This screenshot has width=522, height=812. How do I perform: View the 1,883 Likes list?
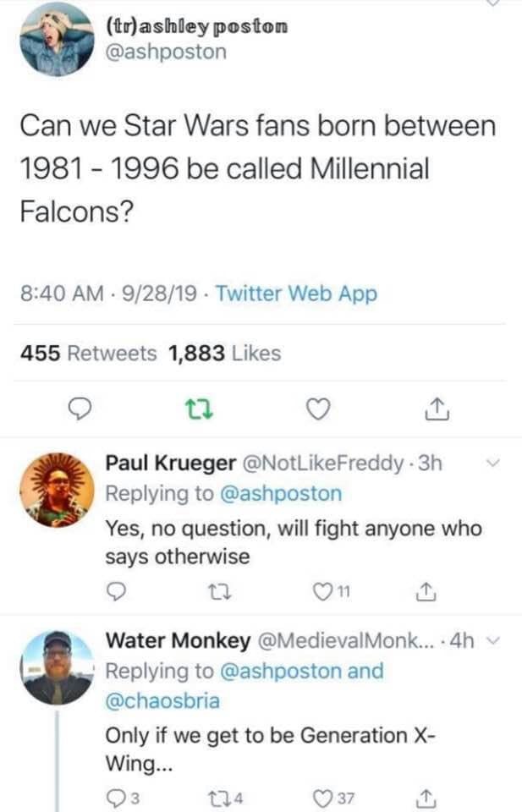click(x=225, y=353)
